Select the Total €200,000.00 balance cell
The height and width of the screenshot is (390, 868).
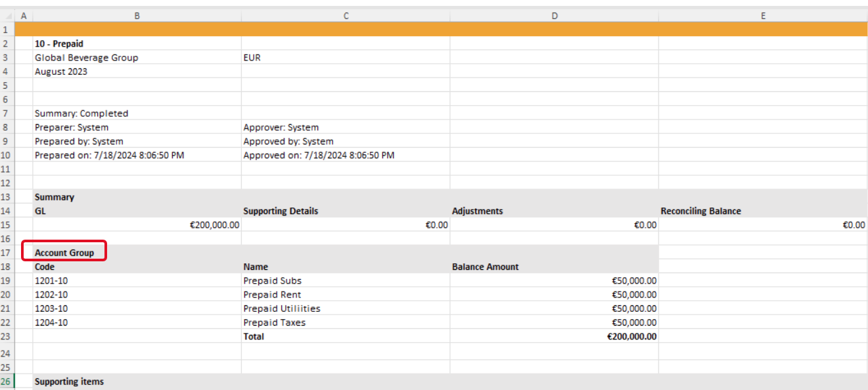point(554,336)
